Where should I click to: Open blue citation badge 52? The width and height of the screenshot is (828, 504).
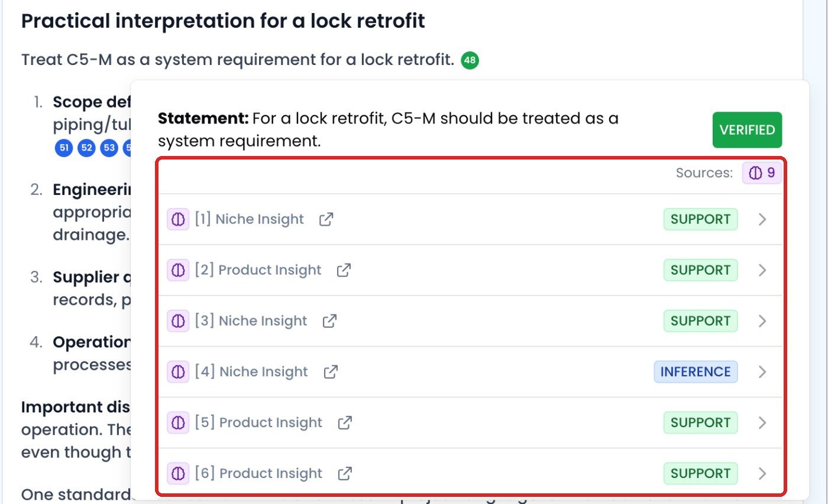point(86,148)
